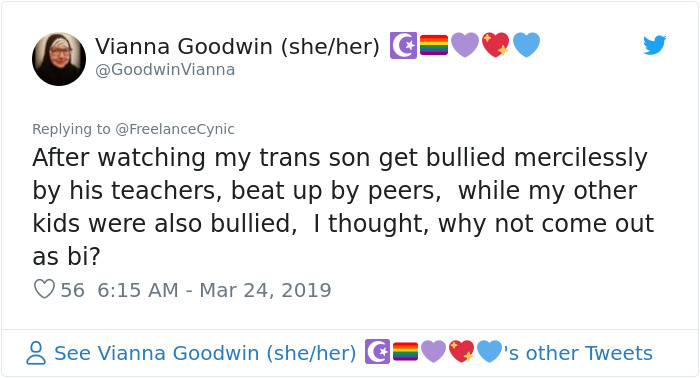The image size is (700, 378).
Task: Click the tweet text about trans son
Action: point(343,207)
